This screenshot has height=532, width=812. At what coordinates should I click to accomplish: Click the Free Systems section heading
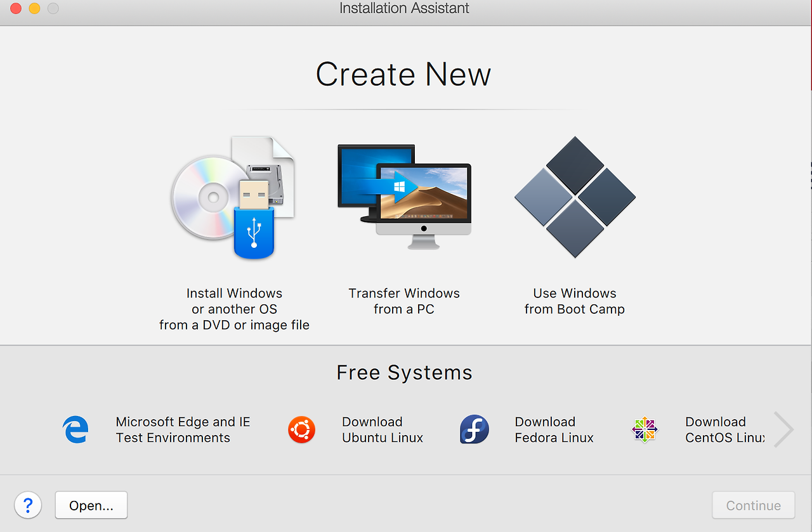(x=404, y=373)
